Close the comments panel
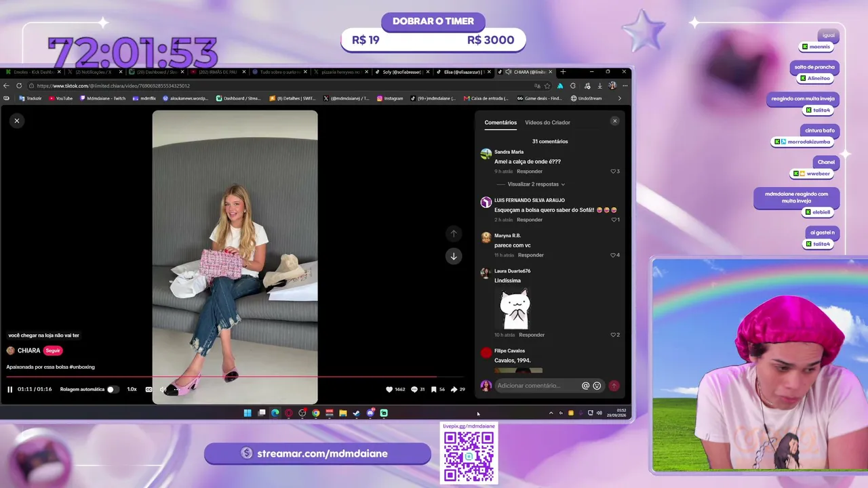Viewport: 868px width, 488px height. click(x=615, y=121)
